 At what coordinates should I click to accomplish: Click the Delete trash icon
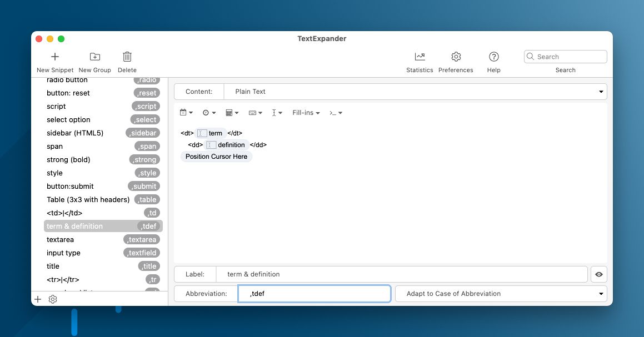tap(127, 57)
